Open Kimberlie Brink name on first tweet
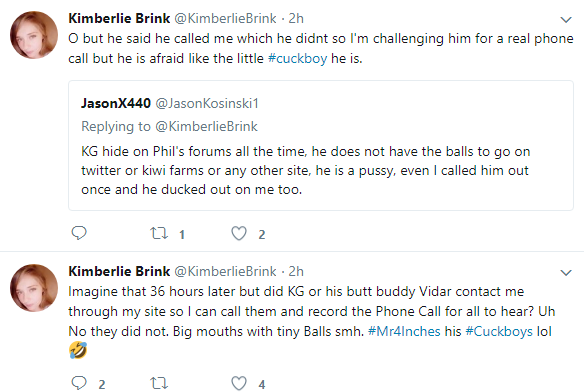Image resolution: width=584 pixels, height=392 pixels. (x=119, y=18)
